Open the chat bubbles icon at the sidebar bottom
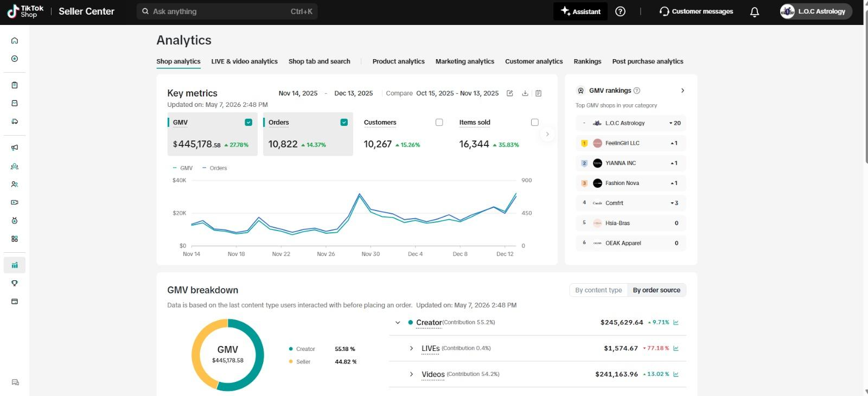The height and width of the screenshot is (396, 868). pyautogui.click(x=15, y=382)
